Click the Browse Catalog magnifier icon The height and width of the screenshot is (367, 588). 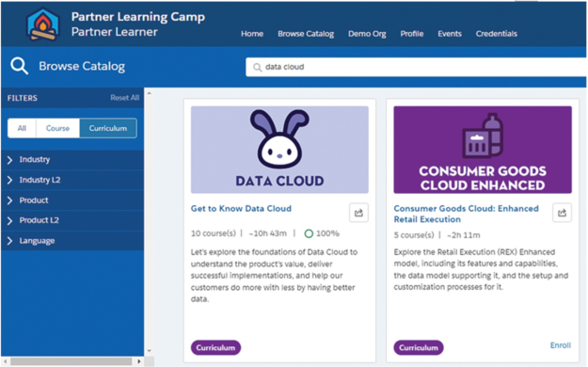click(19, 66)
